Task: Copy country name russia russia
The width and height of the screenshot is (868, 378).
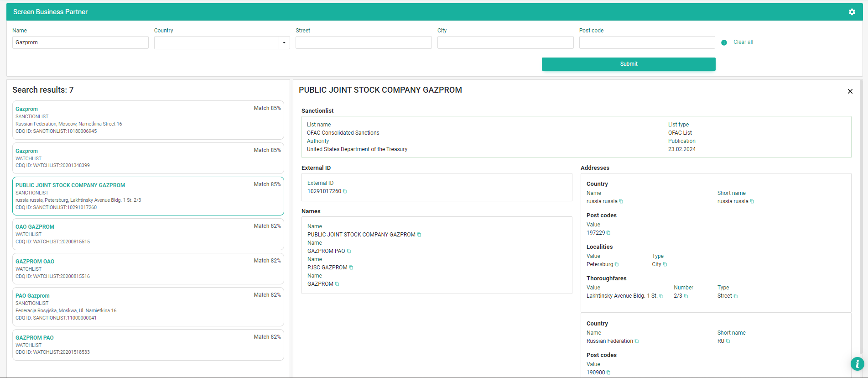Action: tap(621, 201)
